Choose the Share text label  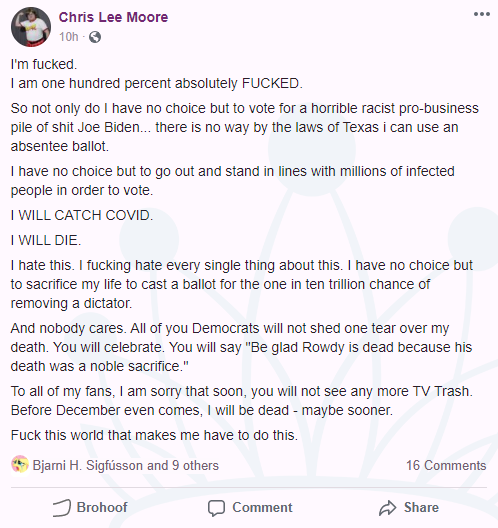(421, 507)
